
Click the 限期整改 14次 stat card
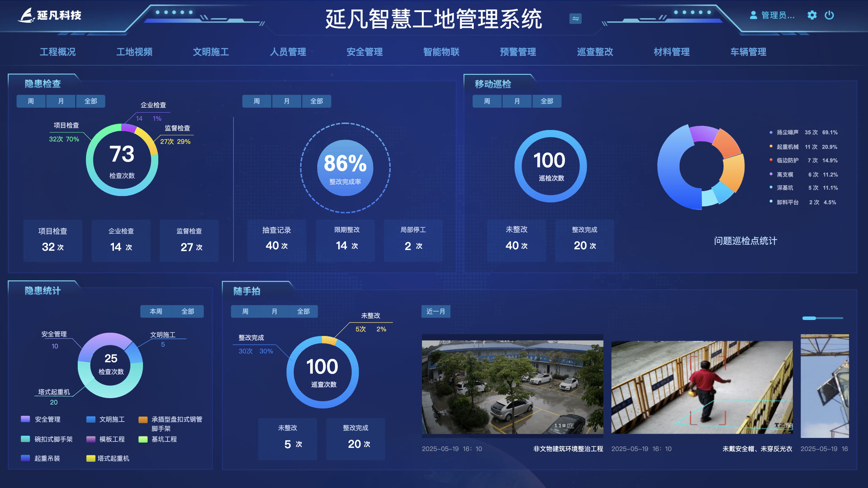pyautogui.click(x=345, y=240)
